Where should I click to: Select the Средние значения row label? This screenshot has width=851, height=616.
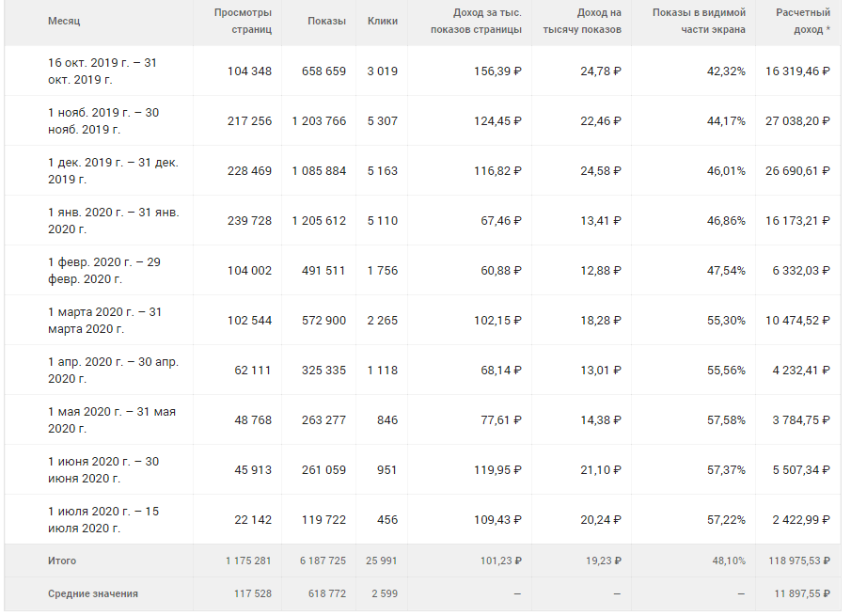(93, 593)
